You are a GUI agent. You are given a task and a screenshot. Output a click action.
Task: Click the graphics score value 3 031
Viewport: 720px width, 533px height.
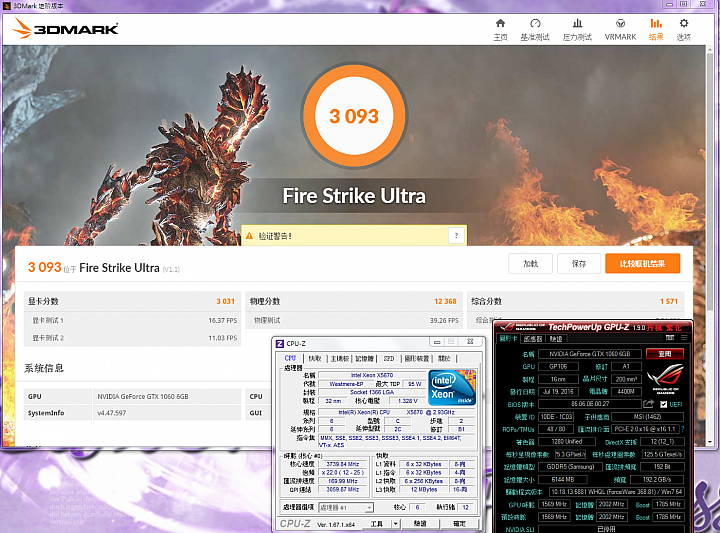(225, 301)
